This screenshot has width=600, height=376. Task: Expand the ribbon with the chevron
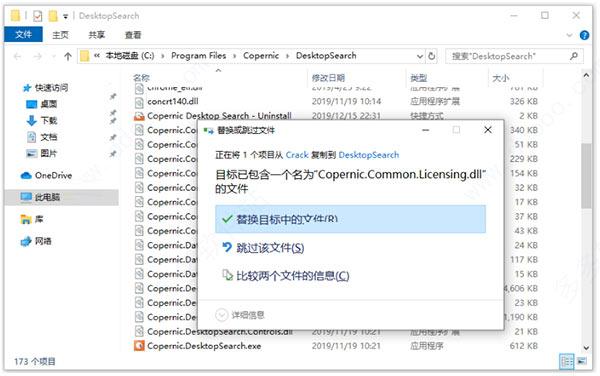pyautogui.click(x=569, y=35)
